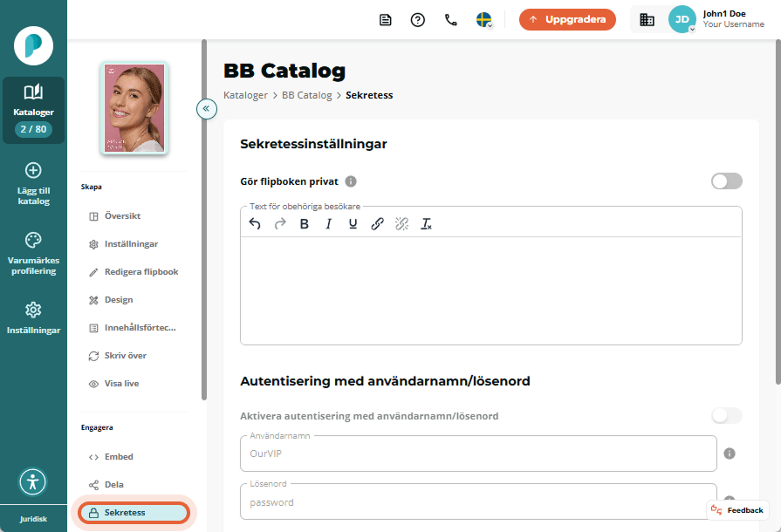This screenshot has width=781, height=532.
Task: Toggle italic formatting in editor
Action: 329,224
